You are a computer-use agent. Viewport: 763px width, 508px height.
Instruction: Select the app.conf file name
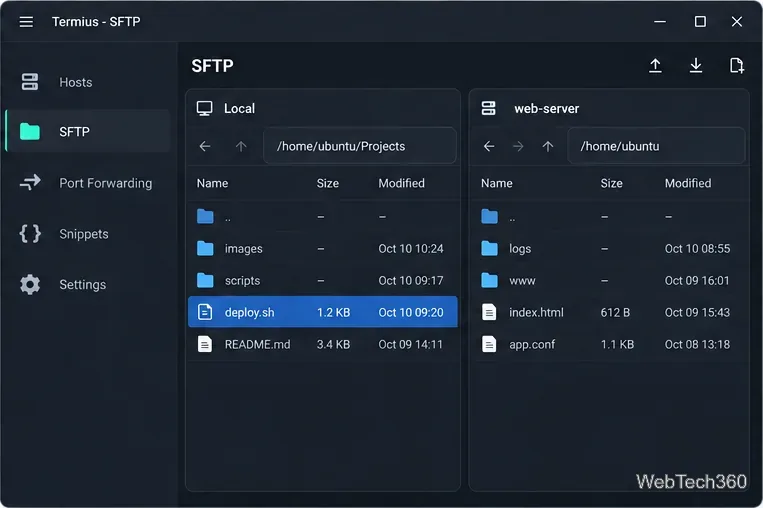(x=532, y=344)
